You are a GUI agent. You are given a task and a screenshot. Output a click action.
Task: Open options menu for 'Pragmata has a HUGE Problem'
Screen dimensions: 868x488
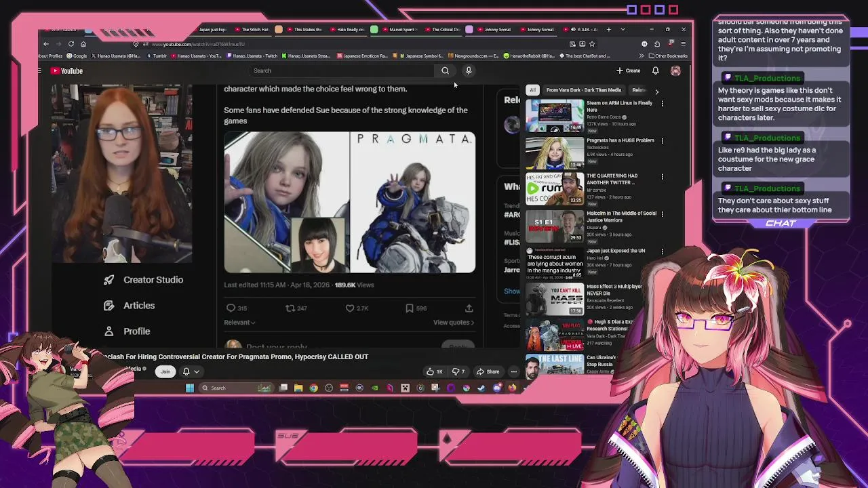tap(663, 141)
